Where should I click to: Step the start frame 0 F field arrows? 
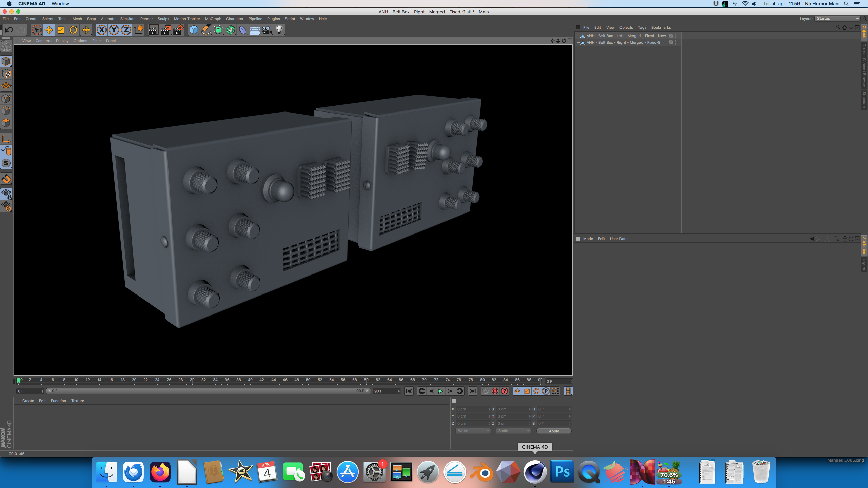coord(42,391)
